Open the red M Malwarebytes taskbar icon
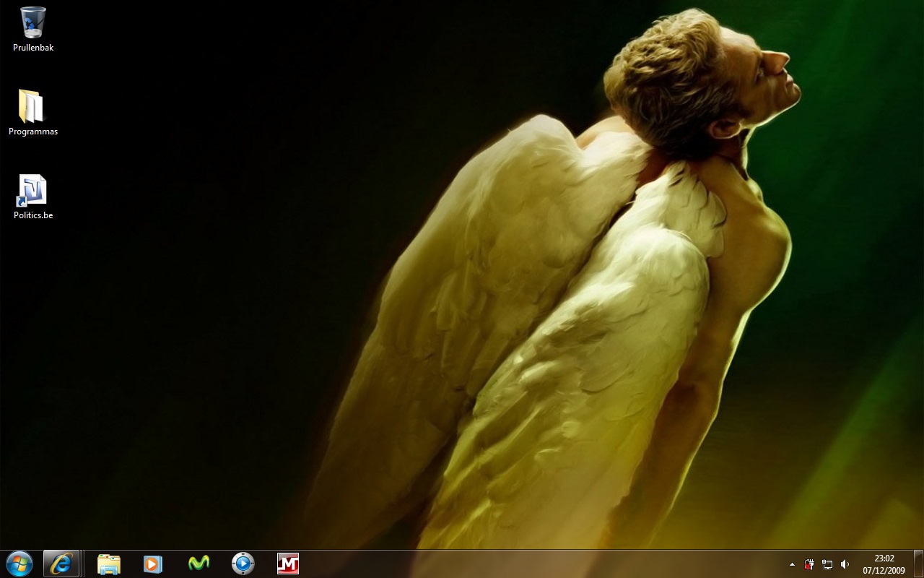 tap(288, 564)
